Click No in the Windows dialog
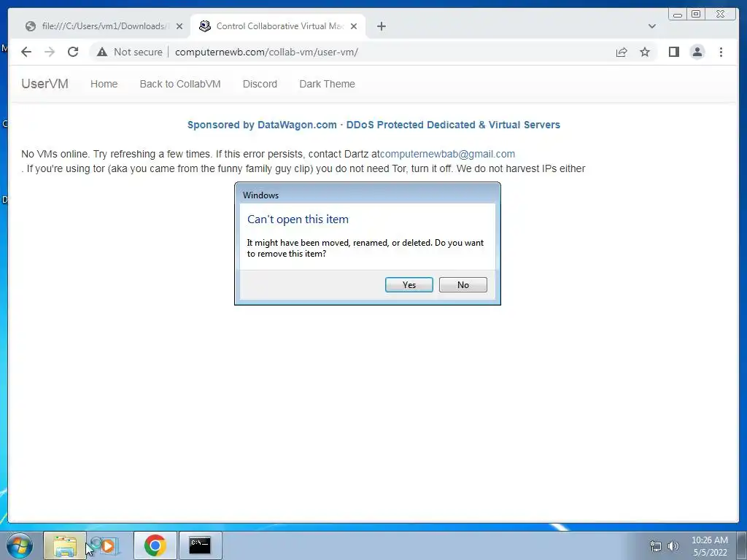 (x=462, y=285)
